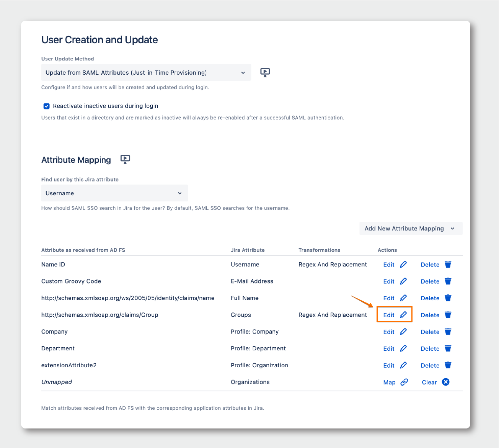This screenshot has width=499, height=448.
Task: Click chain-link icon in Unmapped row
Action: tap(404, 382)
